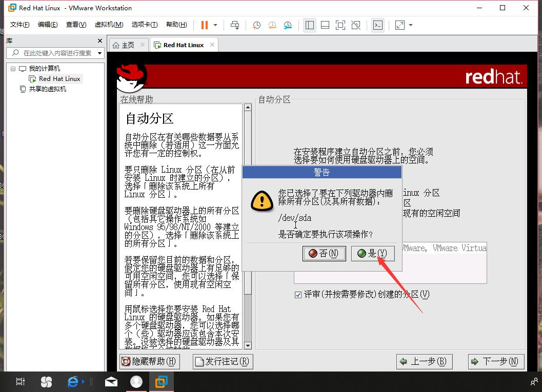542x392 pixels.
Task: Open the power options dropdown arrow
Action: click(215, 25)
